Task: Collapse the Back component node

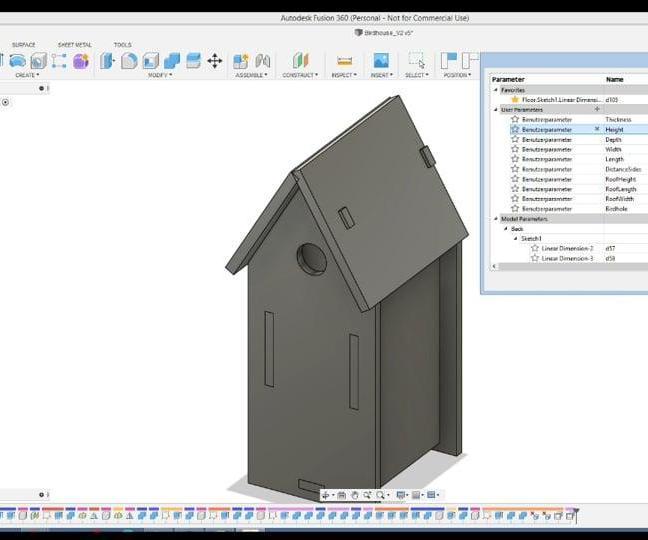Action: pos(506,228)
